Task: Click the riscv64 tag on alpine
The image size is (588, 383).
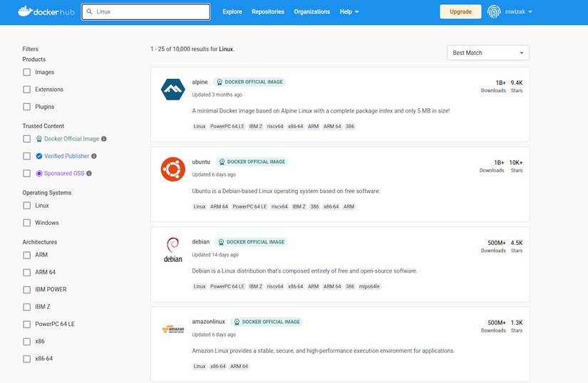Action: pyautogui.click(x=275, y=127)
